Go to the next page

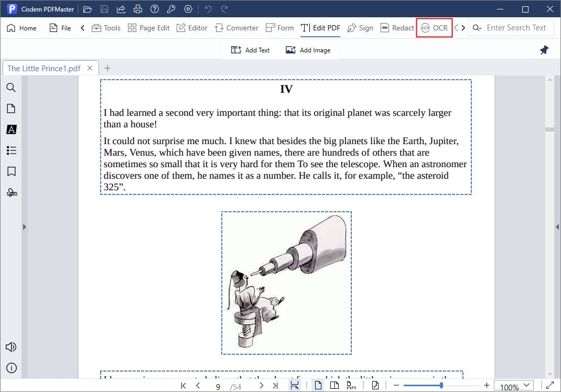tap(261, 386)
